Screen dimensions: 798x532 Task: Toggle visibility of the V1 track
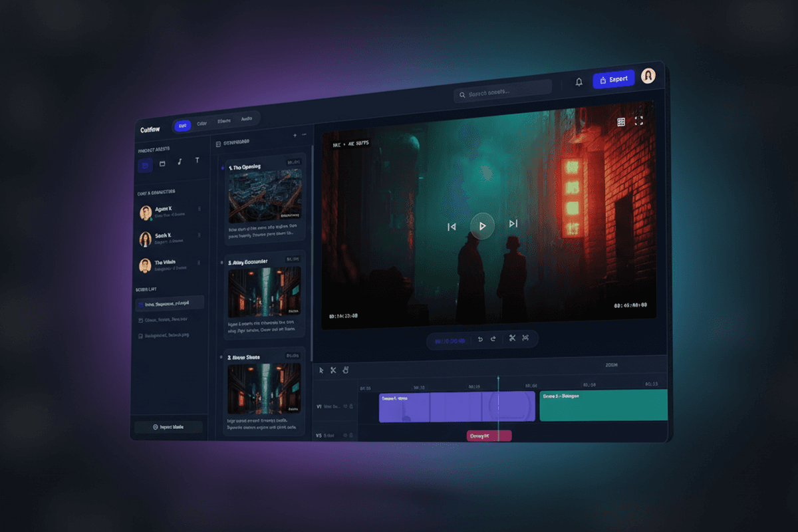pyautogui.click(x=345, y=406)
